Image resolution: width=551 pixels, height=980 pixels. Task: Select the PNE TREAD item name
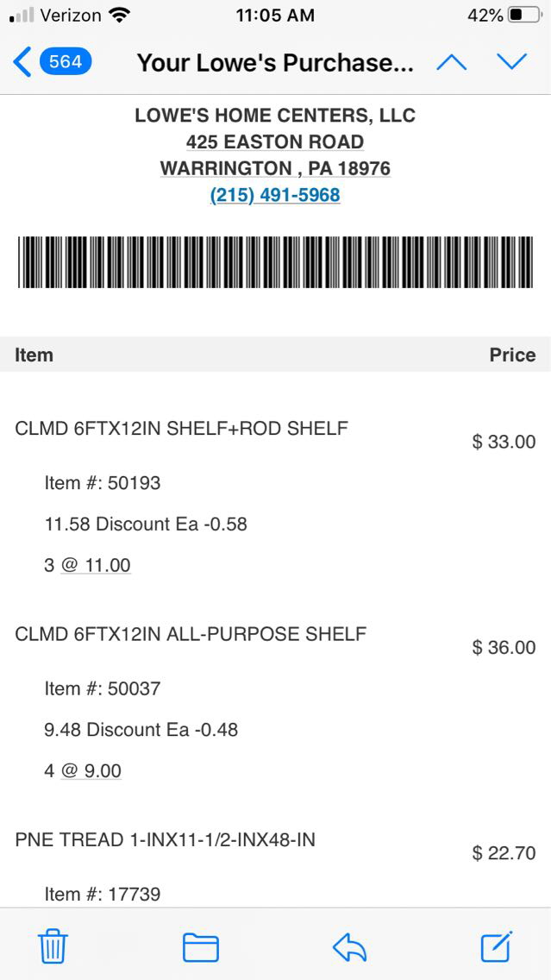(x=165, y=839)
